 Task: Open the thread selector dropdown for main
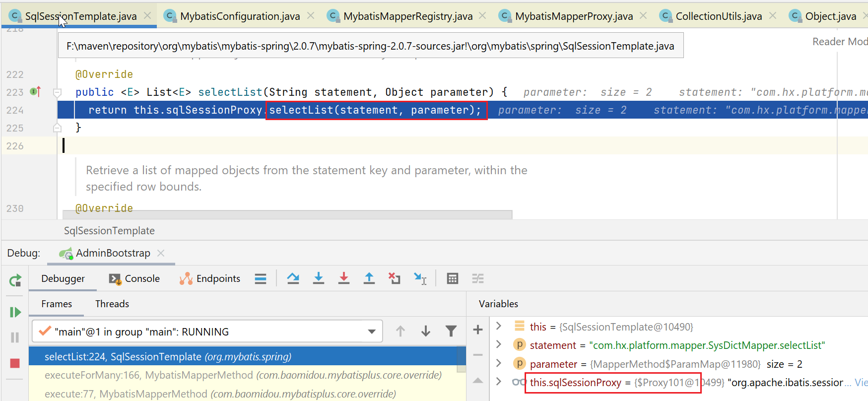coord(371,332)
